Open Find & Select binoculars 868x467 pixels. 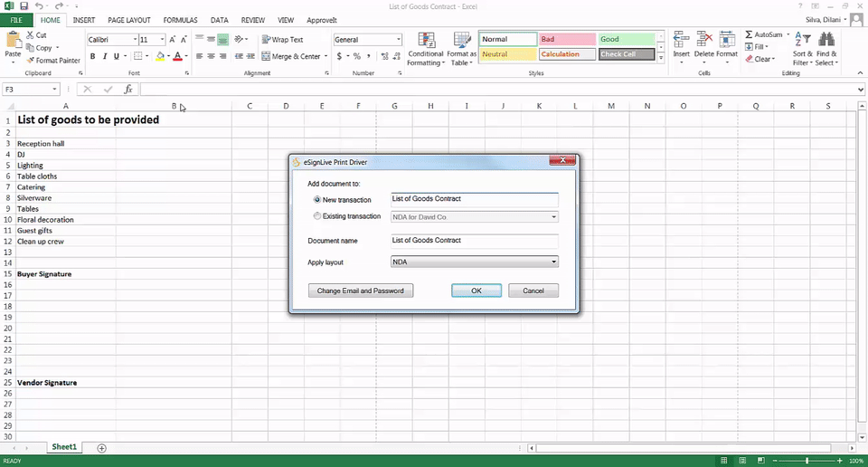[826, 49]
